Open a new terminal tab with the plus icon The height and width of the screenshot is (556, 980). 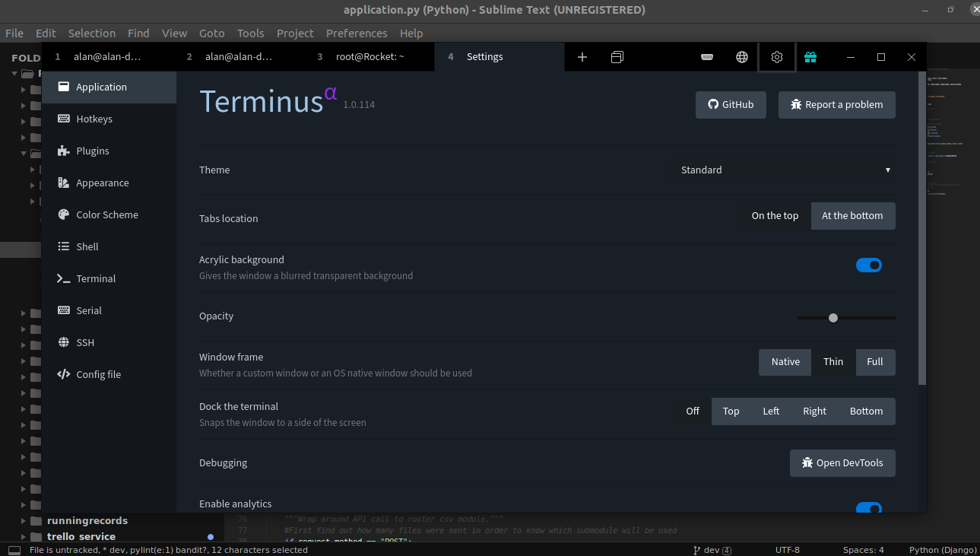click(x=582, y=56)
